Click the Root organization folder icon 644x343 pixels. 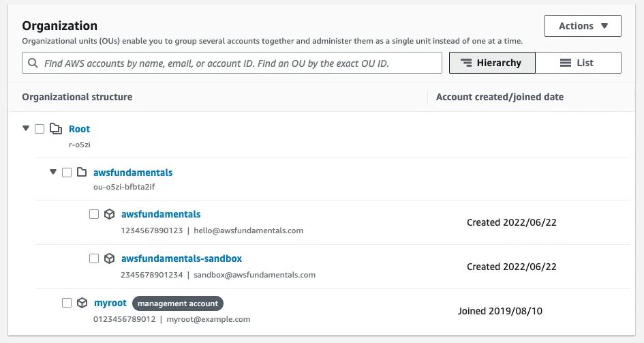[56, 129]
